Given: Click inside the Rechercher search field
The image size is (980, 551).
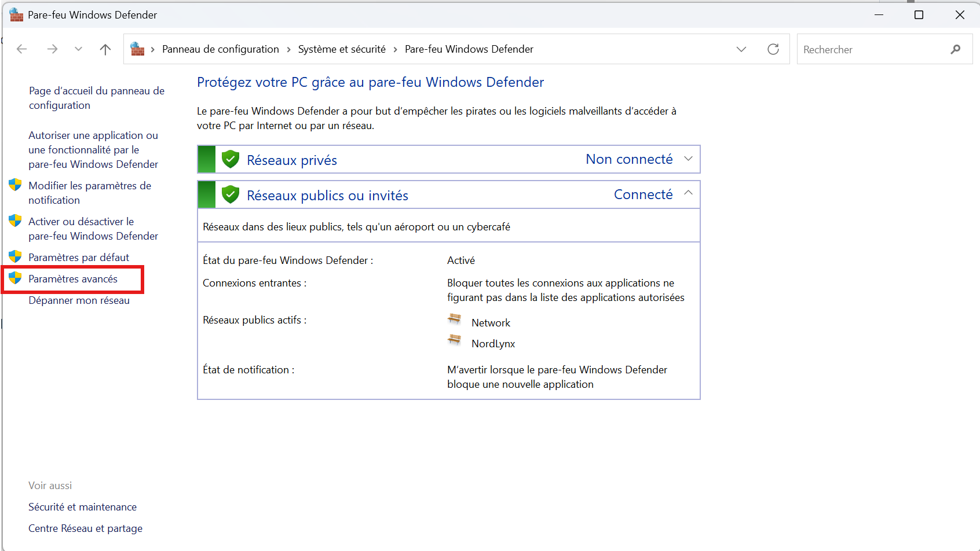Looking at the screenshot, I should 872,50.
